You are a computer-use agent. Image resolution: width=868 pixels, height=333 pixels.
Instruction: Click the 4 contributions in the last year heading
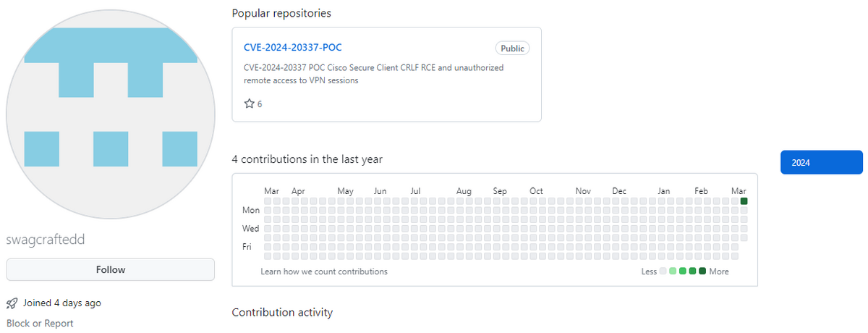point(307,159)
